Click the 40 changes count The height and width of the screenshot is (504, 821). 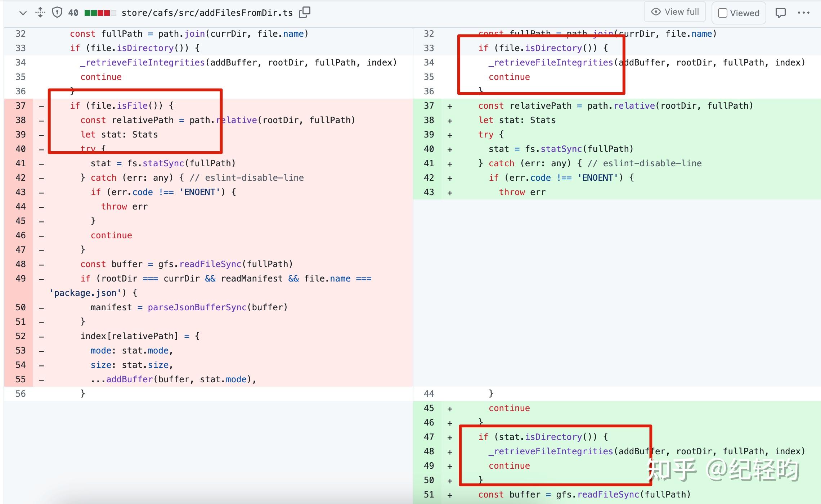tap(73, 13)
